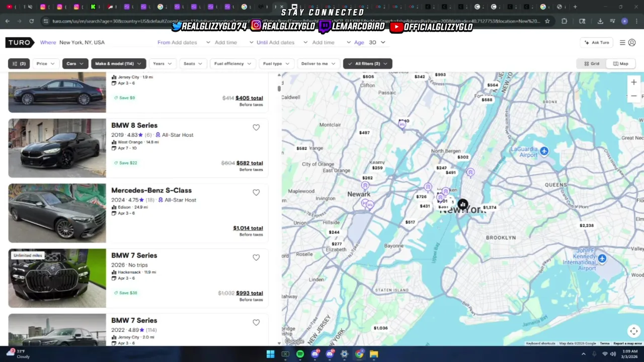
Task: Expand the Make & model (114) filter
Action: (119, 63)
